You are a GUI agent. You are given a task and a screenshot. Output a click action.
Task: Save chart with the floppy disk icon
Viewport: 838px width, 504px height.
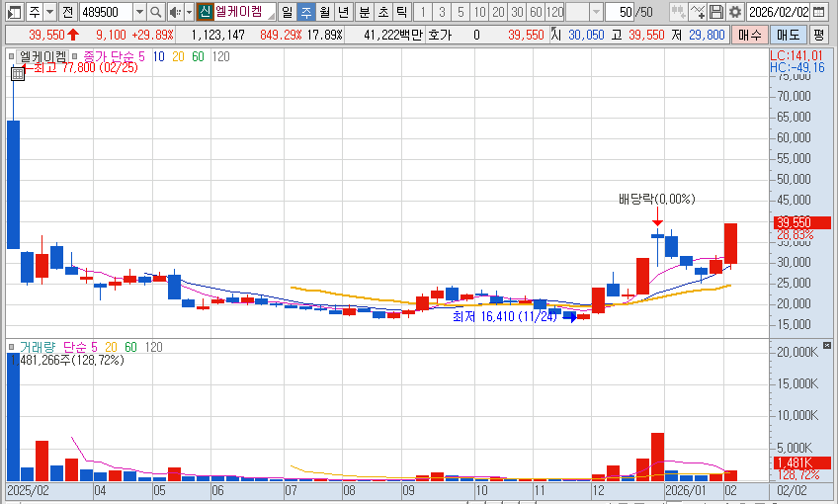(716, 11)
